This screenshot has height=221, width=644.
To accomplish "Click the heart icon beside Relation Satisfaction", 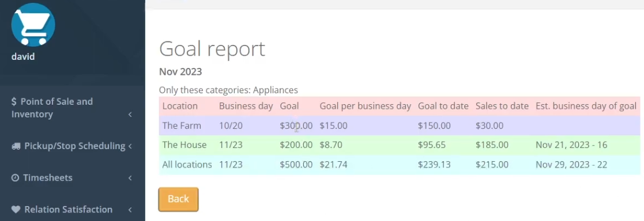I will [x=16, y=209].
